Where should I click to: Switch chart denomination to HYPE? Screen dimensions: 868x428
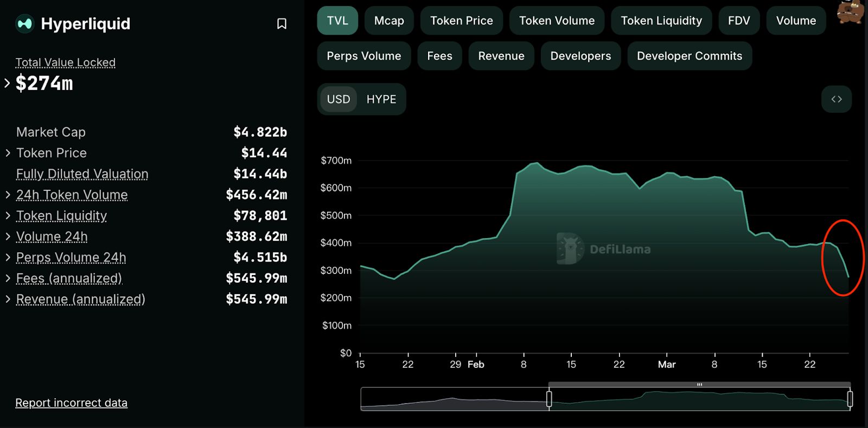[x=381, y=99]
